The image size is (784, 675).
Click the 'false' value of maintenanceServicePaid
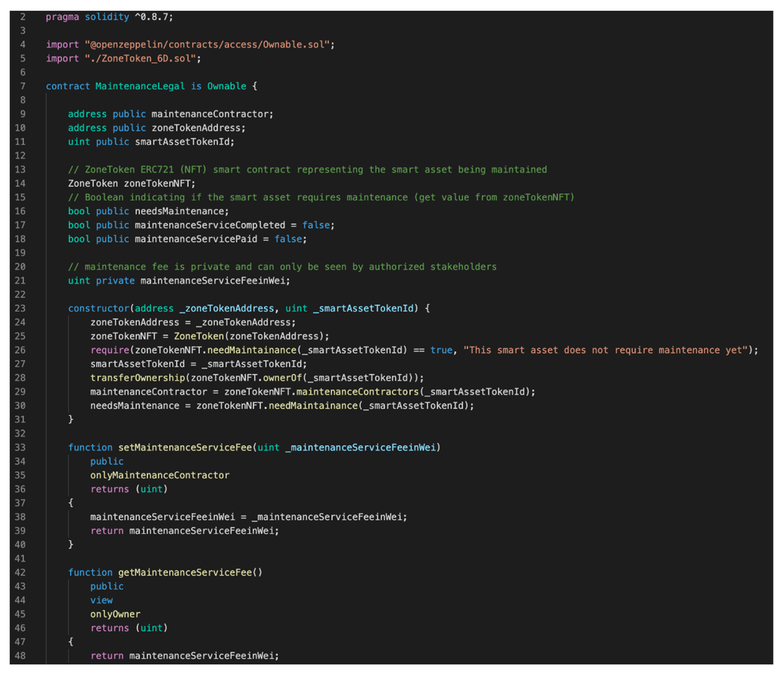288,239
